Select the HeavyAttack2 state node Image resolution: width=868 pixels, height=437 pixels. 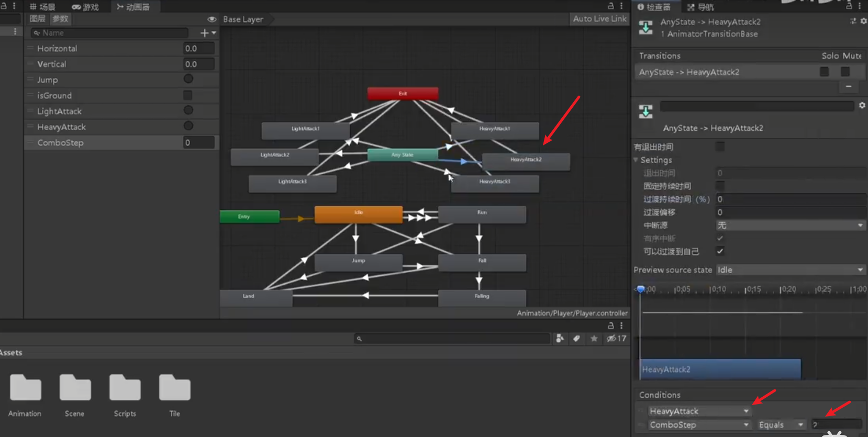click(526, 161)
